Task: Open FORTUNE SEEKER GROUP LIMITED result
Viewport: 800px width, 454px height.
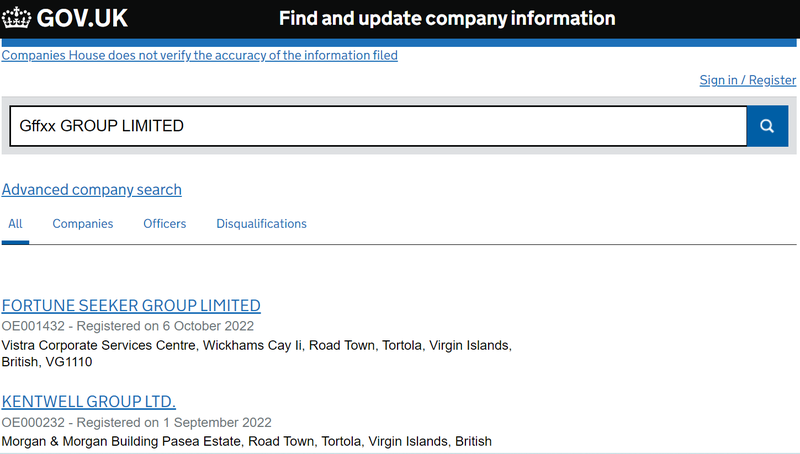Action: pyautogui.click(x=131, y=305)
